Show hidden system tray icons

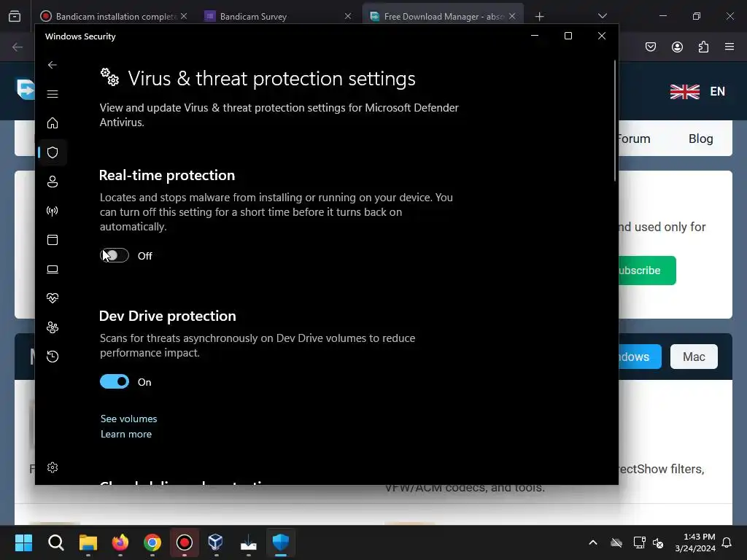click(593, 542)
